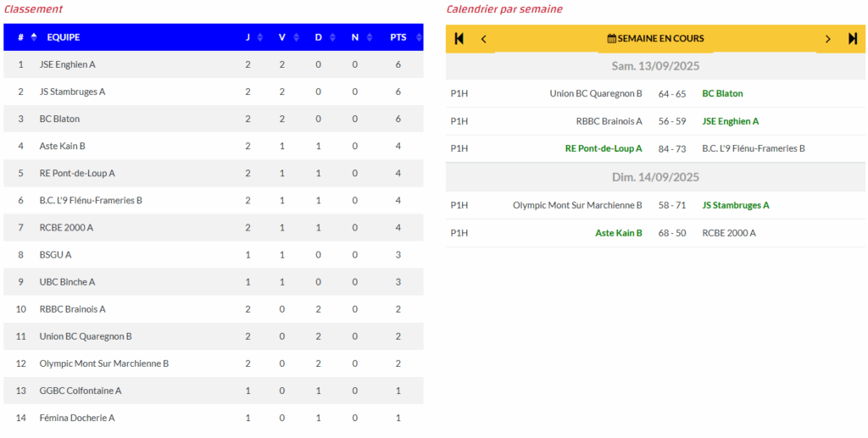Go to previous week chevron

[484, 39]
